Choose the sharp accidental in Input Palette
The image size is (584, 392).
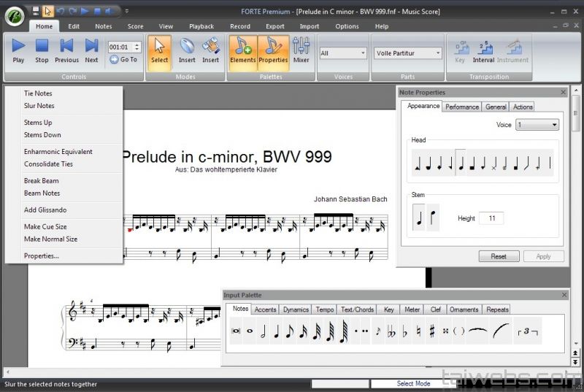[x=432, y=331]
